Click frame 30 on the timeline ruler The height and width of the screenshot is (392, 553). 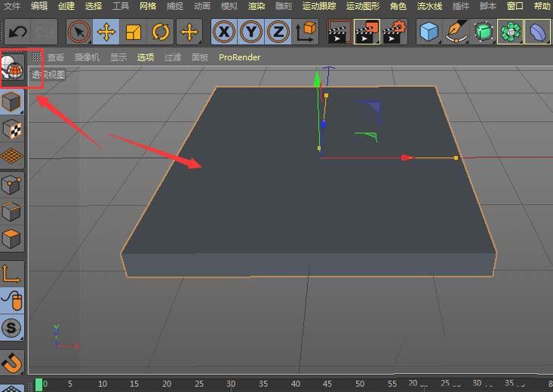[231, 384]
